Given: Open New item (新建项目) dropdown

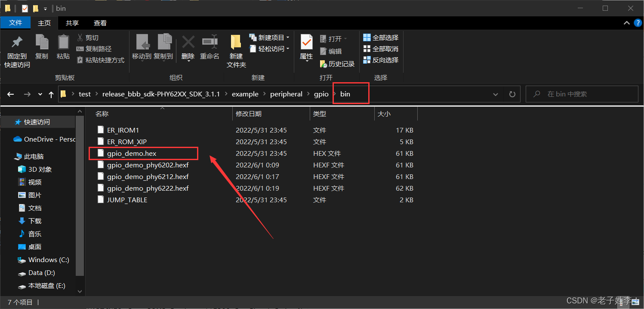Looking at the screenshot, I should click(x=269, y=38).
